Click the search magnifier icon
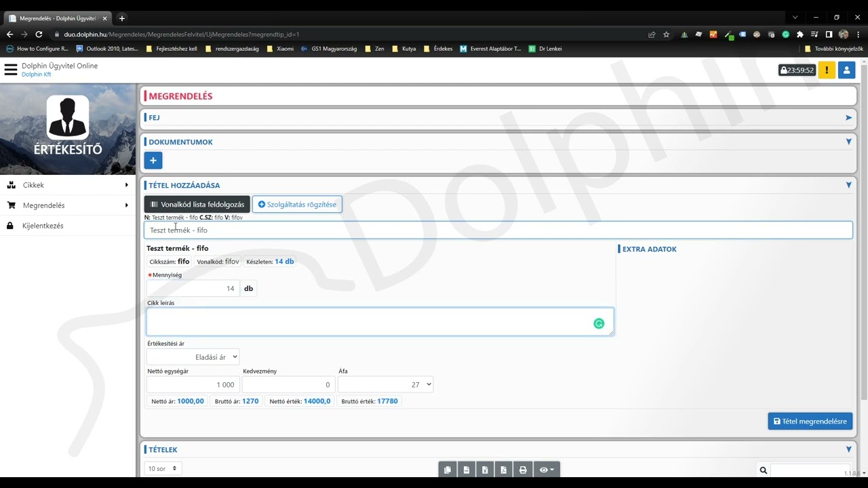Viewport: 868px width, 488px height. [x=763, y=470]
